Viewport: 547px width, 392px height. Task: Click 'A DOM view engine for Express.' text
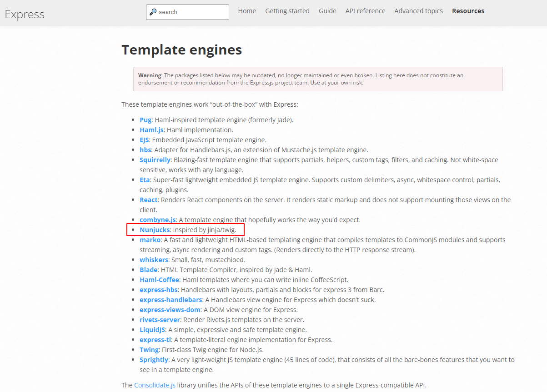251,310
